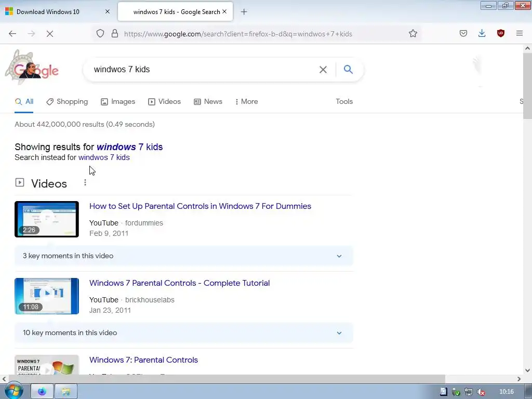Play the 2:26 fordummies video thumbnail
Viewport: 532px width, 399px height.
pyautogui.click(x=46, y=219)
